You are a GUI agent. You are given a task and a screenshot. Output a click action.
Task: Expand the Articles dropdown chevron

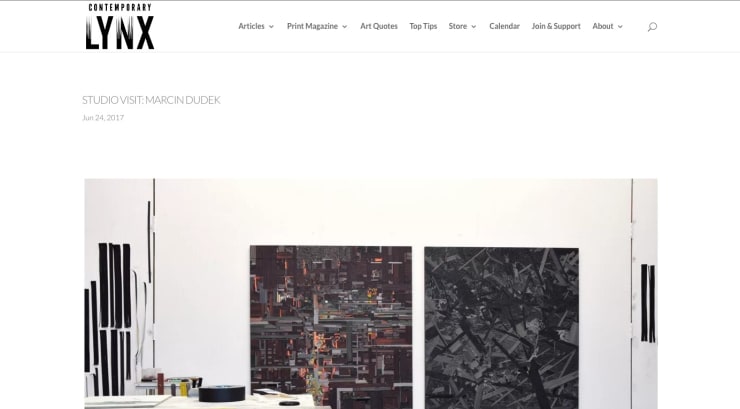click(x=271, y=27)
